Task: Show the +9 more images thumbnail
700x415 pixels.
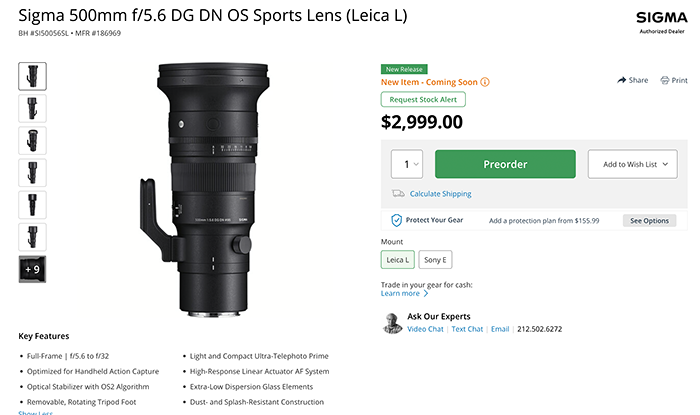Action: point(32,269)
